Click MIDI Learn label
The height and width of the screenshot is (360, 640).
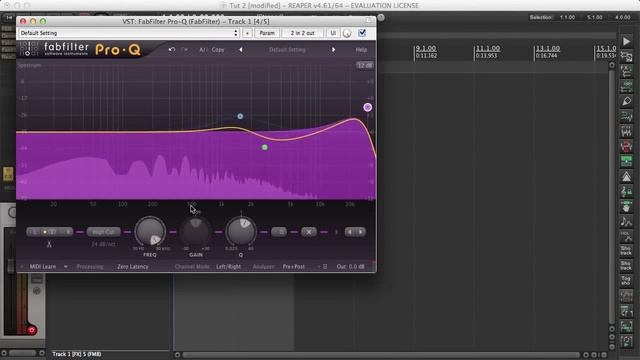coord(43,267)
